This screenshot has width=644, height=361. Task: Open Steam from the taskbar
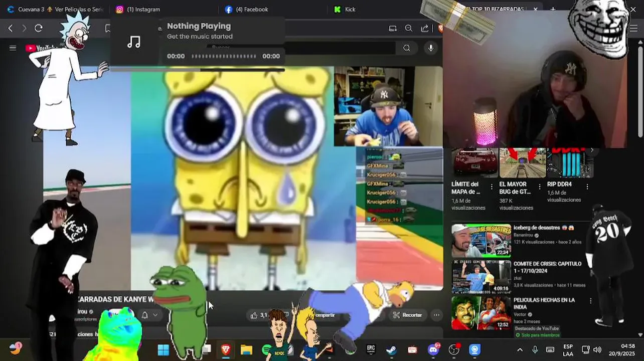(392, 350)
